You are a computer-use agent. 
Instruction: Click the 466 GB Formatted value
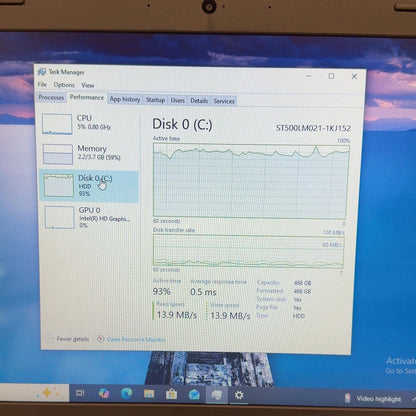302,291
